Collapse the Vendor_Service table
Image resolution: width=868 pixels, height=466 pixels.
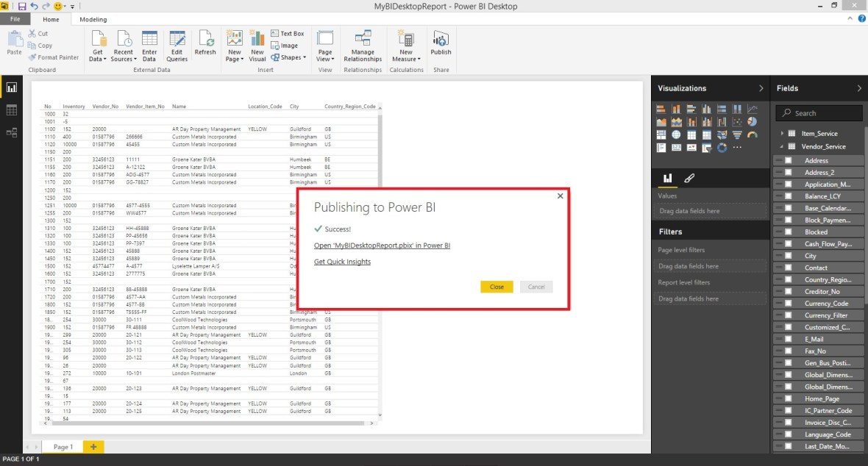[x=783, y=145]
